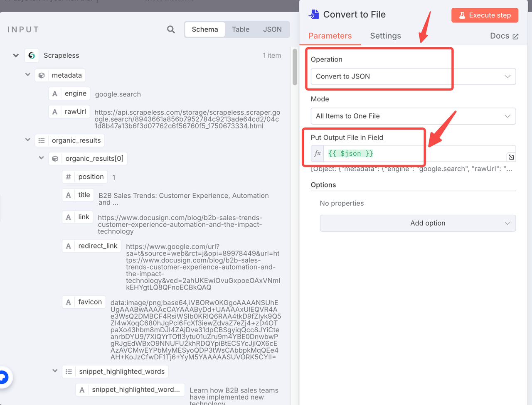Open the Mode dropdown All Items to One File

(413, 116)
